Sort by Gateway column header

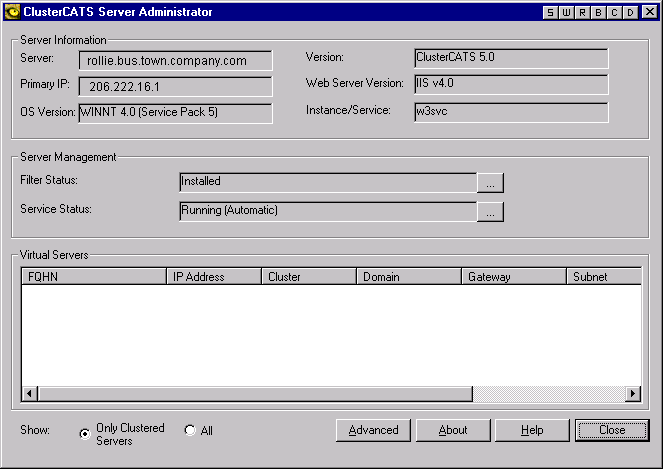point(514,277)
